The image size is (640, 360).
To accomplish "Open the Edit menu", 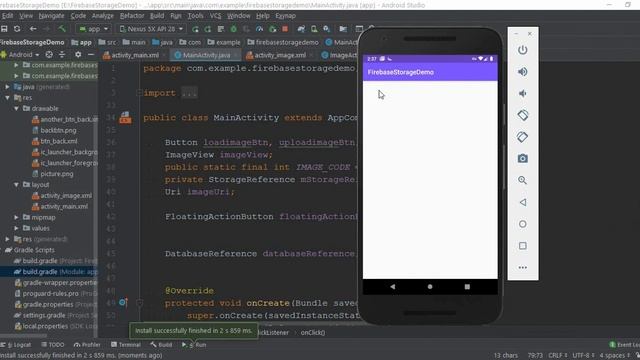I will coord(7,16).
